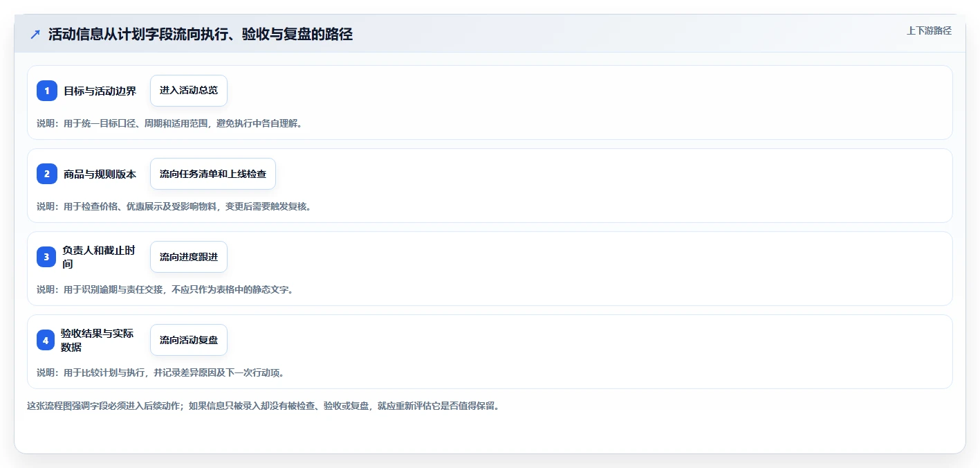980x468 pixels.
Task: Click the description about 统一目标口径、周期和适用范围
Action: [170, 123]
